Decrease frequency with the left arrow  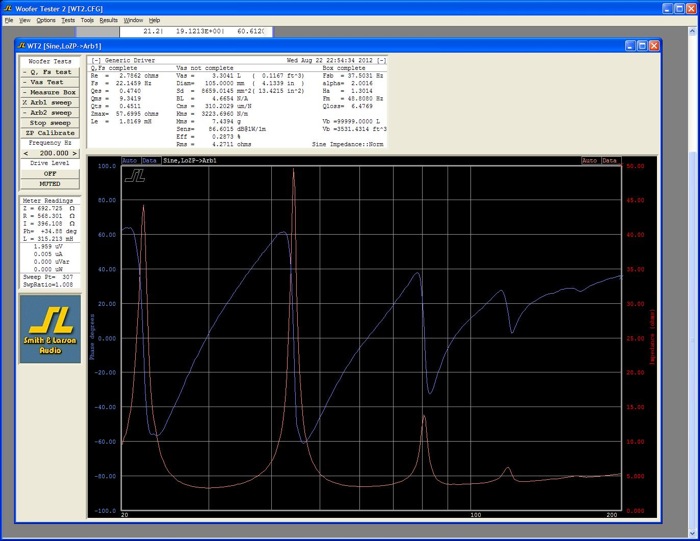point(24,153)
